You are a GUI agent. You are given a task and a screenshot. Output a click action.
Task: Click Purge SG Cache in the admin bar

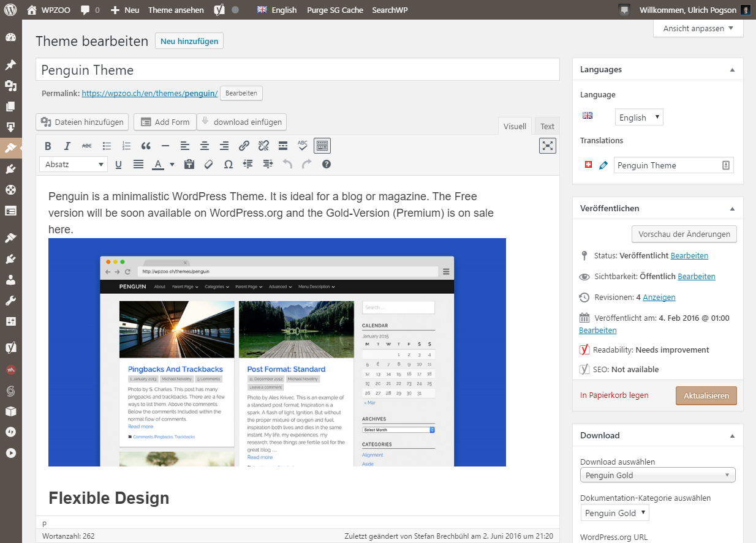335,10
